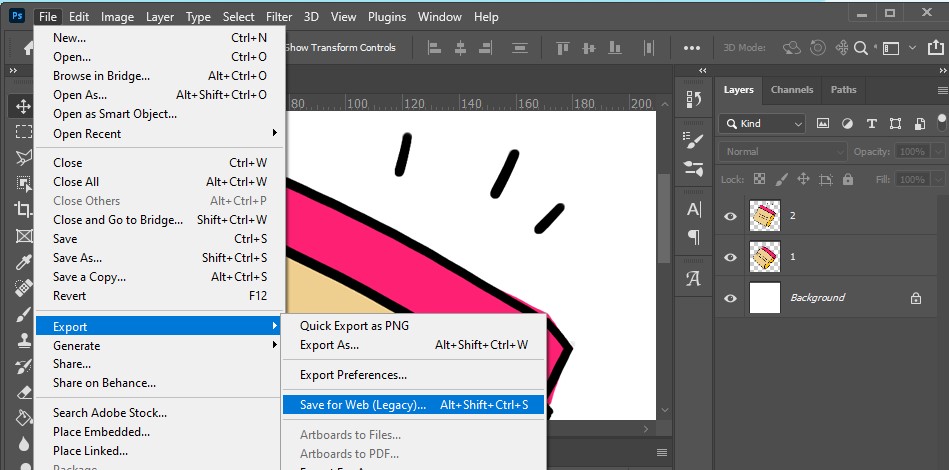Open the Kind filter dropdown

pos(762,124)
